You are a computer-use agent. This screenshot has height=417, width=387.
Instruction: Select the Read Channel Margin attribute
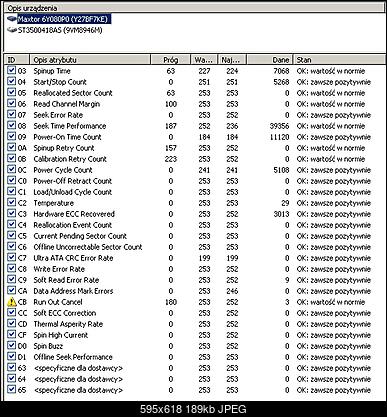tap(67, 104)
